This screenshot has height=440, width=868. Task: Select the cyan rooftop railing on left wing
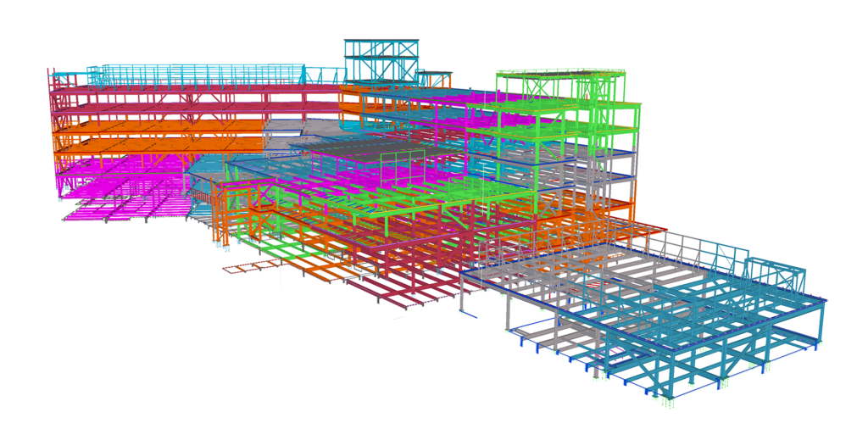203,75
